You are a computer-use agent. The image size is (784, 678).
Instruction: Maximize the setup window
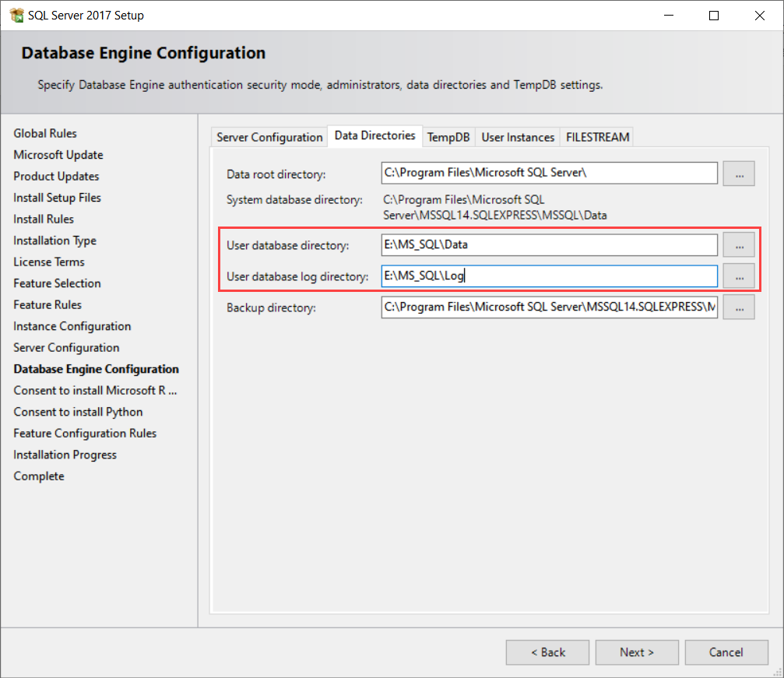pyautogui.click(x=714, y=16)
